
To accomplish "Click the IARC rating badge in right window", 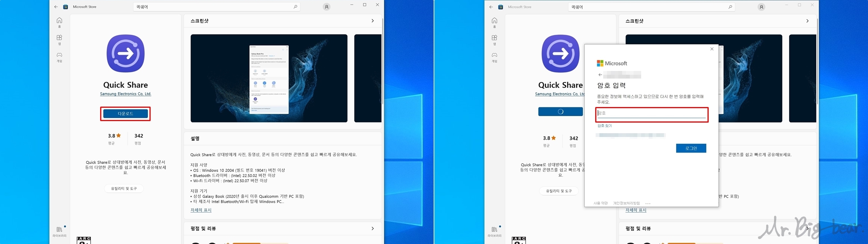I will [519, 240].
